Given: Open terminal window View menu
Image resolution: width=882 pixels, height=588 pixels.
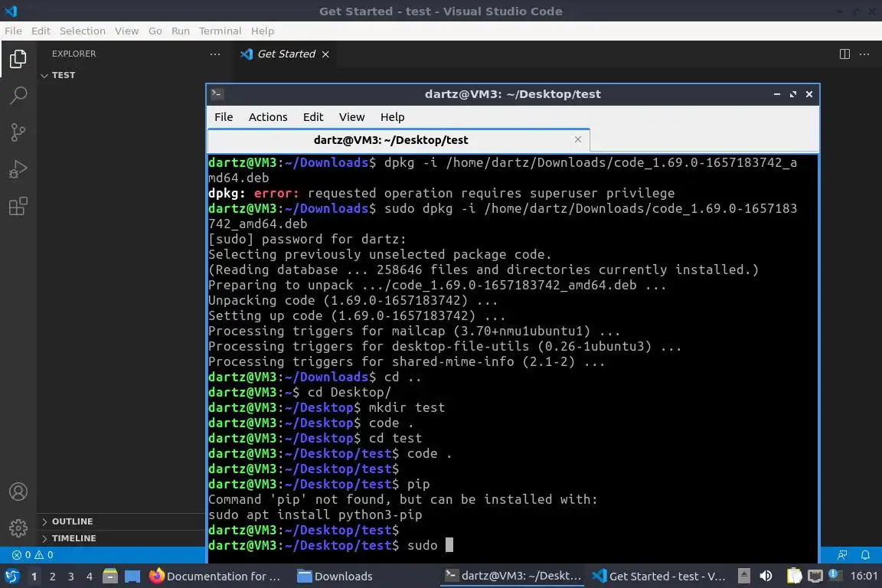Looking at the screenshot, I should [351, 117].
